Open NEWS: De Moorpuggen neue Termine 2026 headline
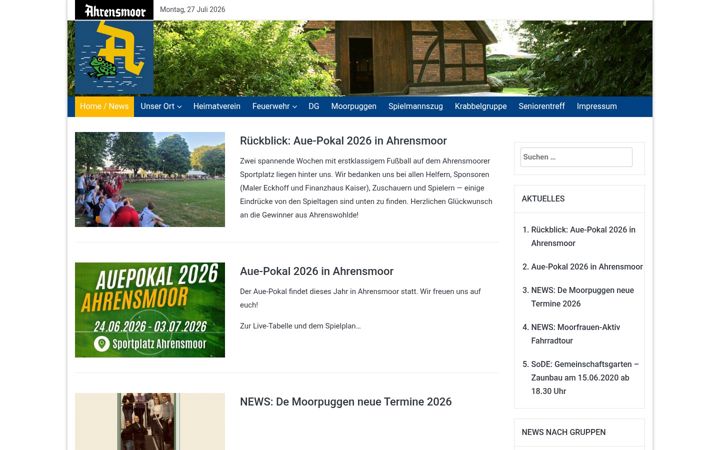The image size is (720, 450). click(346, 401)
